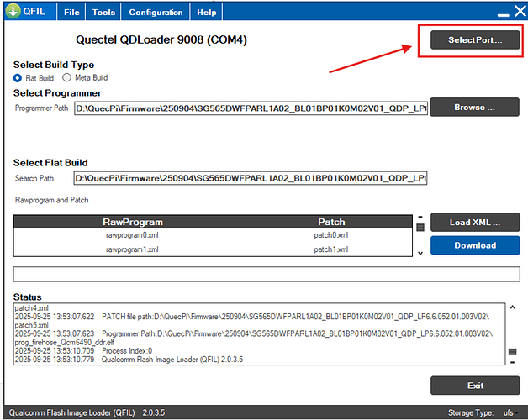Select the Flat Build radio button
This screenshot has height=420, width=528.
pos(17,78)
